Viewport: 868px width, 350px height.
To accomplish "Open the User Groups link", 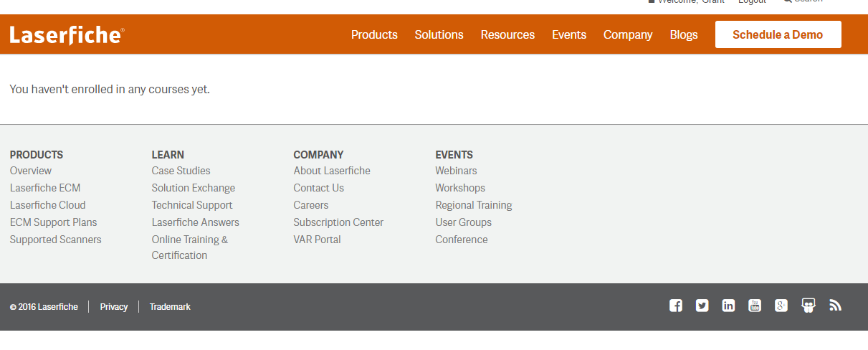I will 464,222.
